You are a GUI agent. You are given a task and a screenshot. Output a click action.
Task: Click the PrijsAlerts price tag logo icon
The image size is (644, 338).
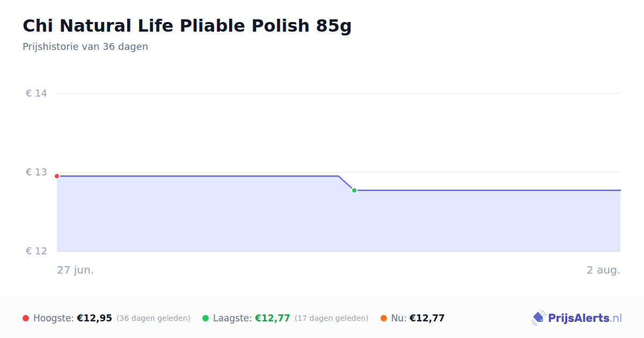point(539,318)
